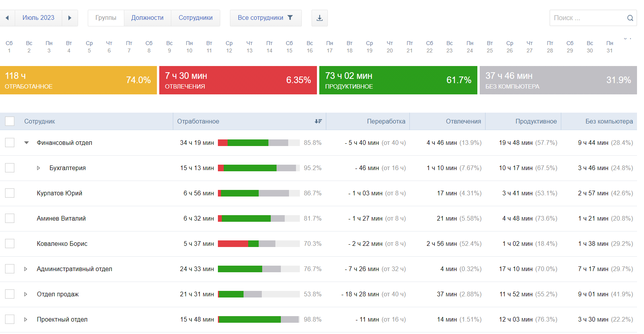Toggle the select-all checkbox in header
This screenshot has width=644, height=334.
[10, 121]
